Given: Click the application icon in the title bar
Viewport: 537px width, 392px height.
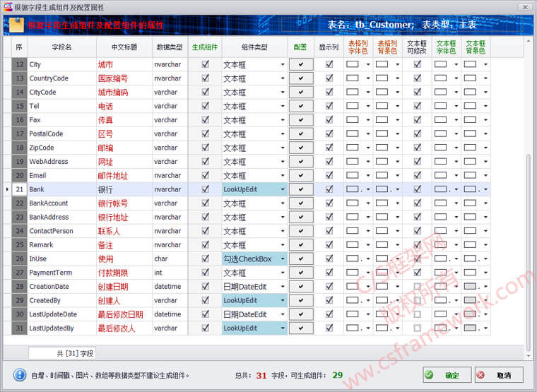Looking at the screenshot, I should point(7,6).
